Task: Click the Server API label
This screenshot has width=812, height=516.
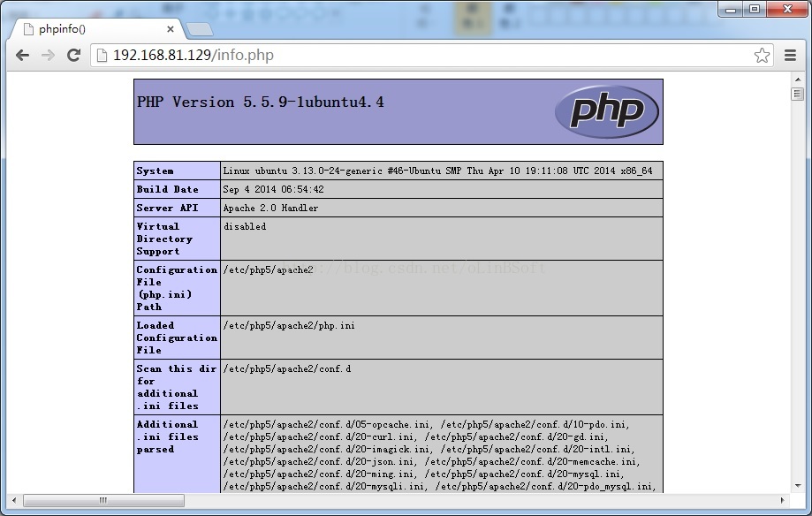Action: point(167,209)
